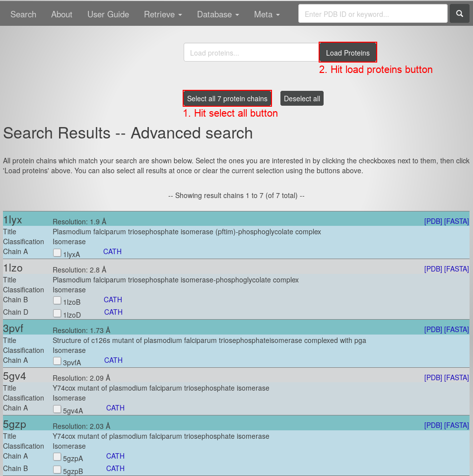The height and width of the screenshot is (476, 473).
Task: Click the PDB ID or keyword search box
Action: (372, 14)
